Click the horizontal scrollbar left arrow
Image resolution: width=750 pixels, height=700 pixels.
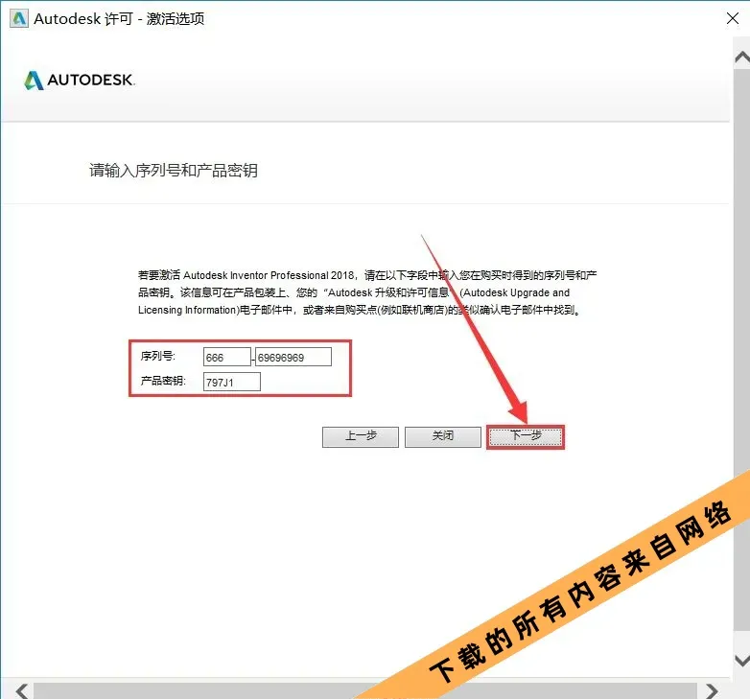[21, 691]
